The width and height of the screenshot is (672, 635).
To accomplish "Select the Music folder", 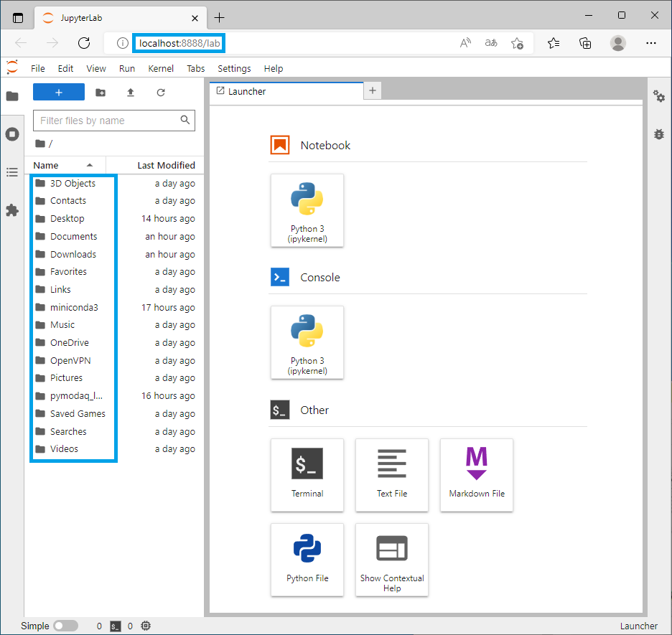I will coord(115,324).
